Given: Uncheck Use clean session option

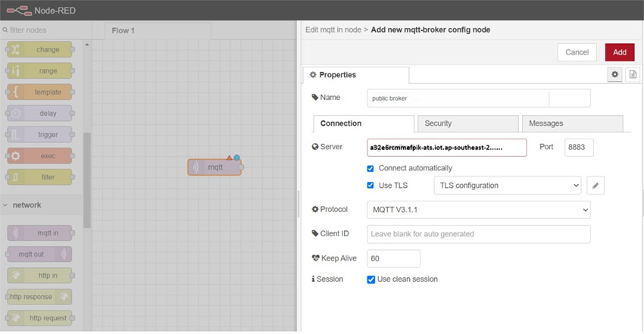Looking at the screenshot, I should pyautogui.click(x=370, y=279).
